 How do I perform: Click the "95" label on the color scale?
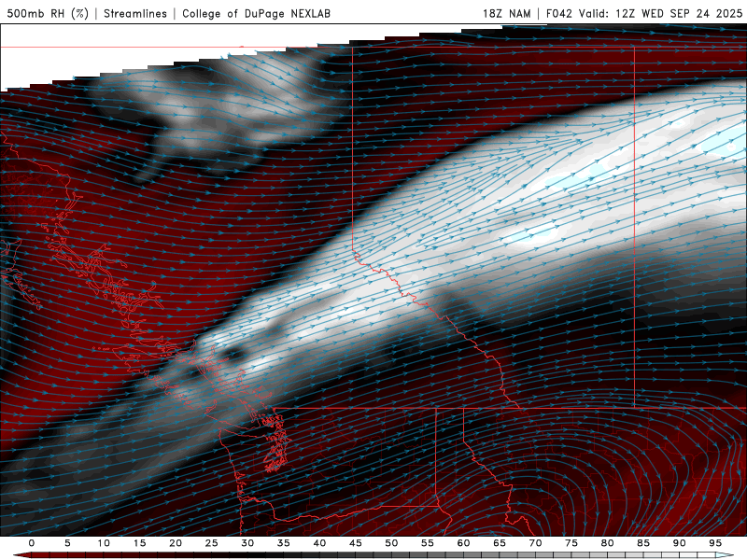tap(715, 543)
